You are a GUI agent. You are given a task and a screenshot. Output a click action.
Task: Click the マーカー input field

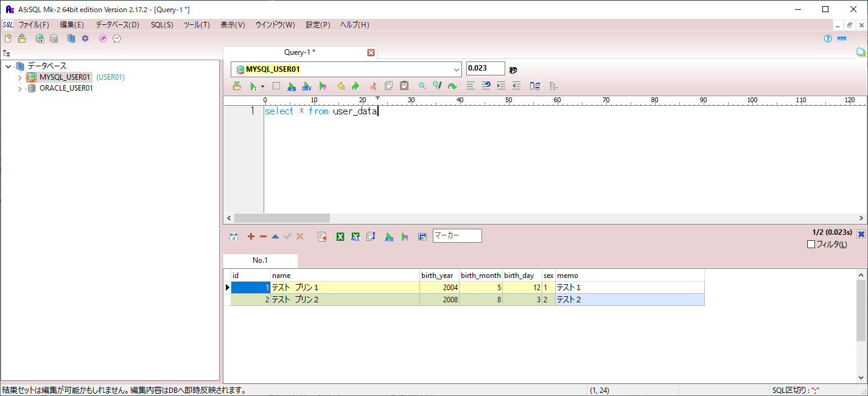457,235
